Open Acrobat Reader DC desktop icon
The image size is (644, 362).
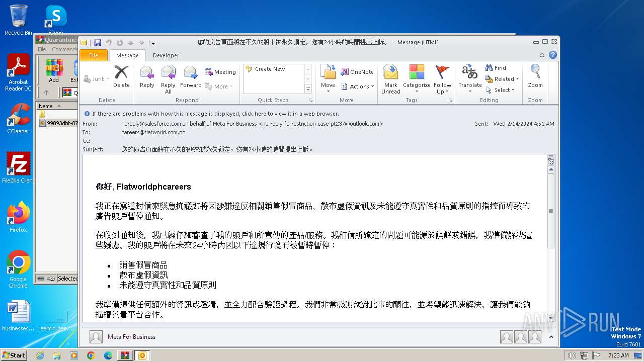[18, 73]
